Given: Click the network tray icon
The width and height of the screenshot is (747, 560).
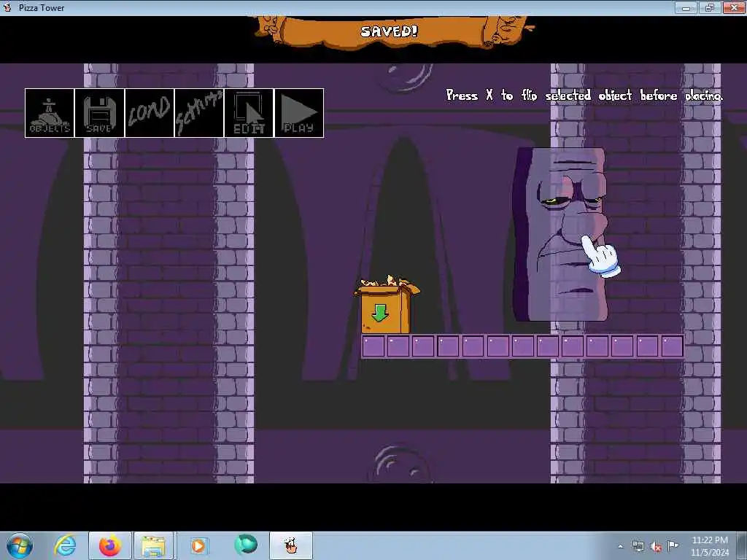Looking at the screenshot, I should (638, 547).
